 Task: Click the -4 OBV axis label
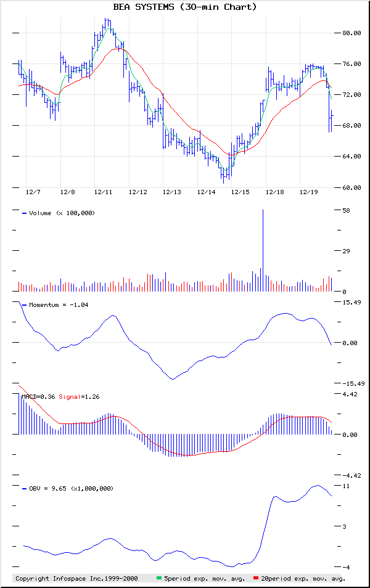coord(346,568)
